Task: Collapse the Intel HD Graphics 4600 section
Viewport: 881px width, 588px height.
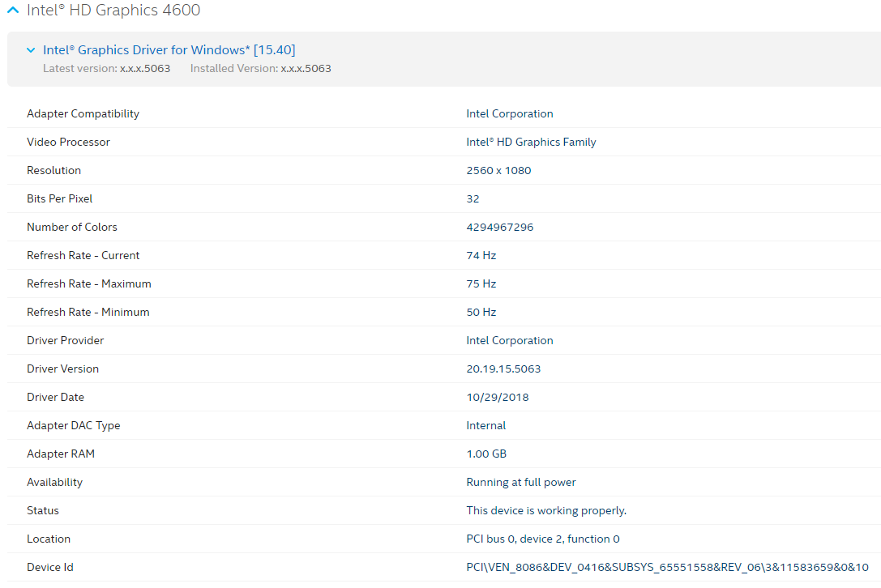Action: tap(13, 10)
